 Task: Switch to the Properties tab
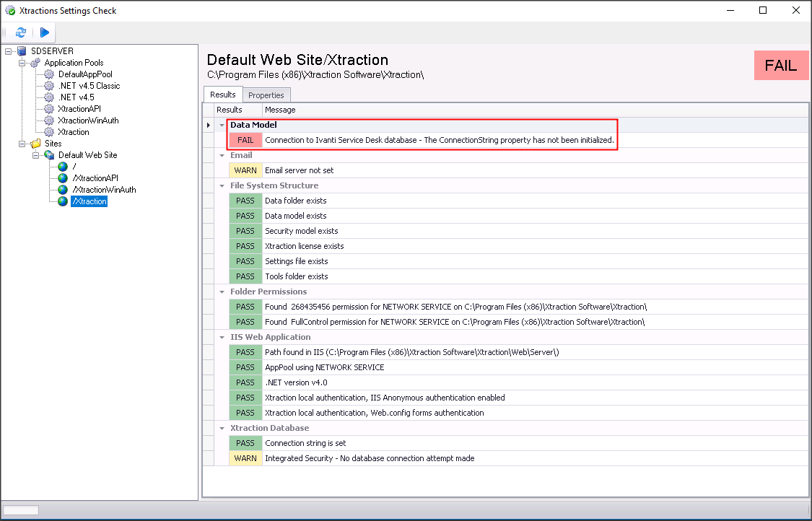(x=266, y=95)
